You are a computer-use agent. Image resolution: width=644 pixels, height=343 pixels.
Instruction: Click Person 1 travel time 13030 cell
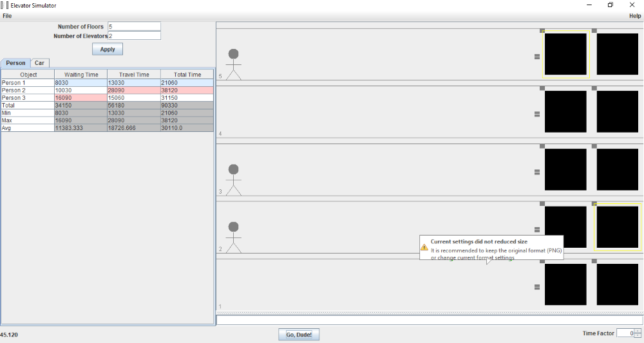pyautogui.click(x=134, y=83)
